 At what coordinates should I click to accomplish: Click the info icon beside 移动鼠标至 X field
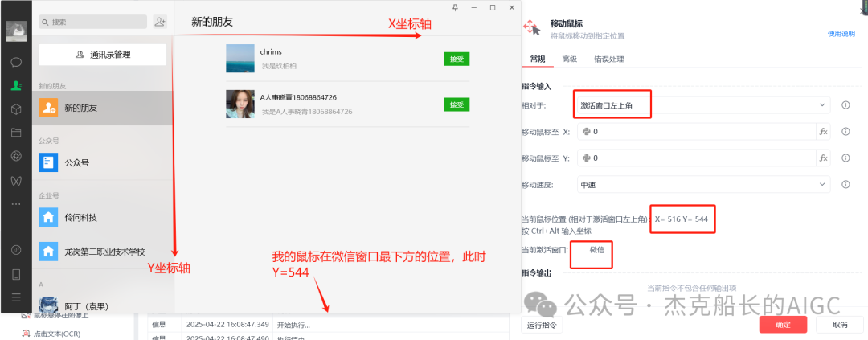tap(845, 132)
